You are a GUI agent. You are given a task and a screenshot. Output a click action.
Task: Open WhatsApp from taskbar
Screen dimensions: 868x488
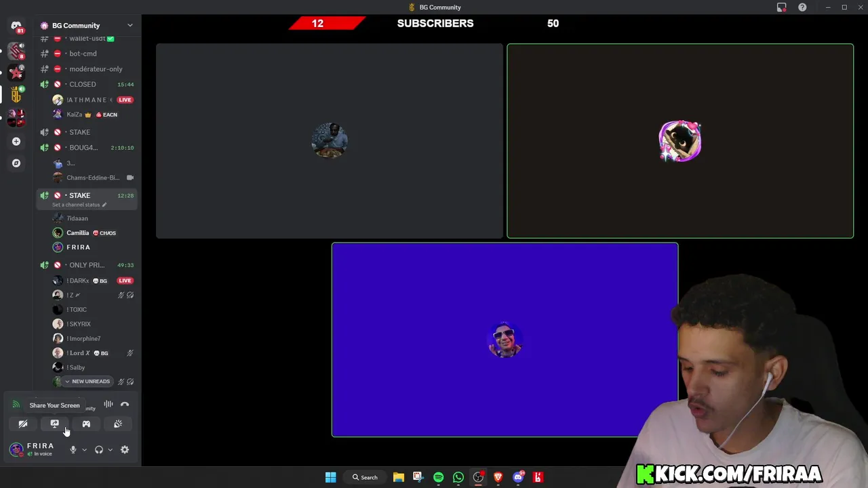click(x=458, y=477)
